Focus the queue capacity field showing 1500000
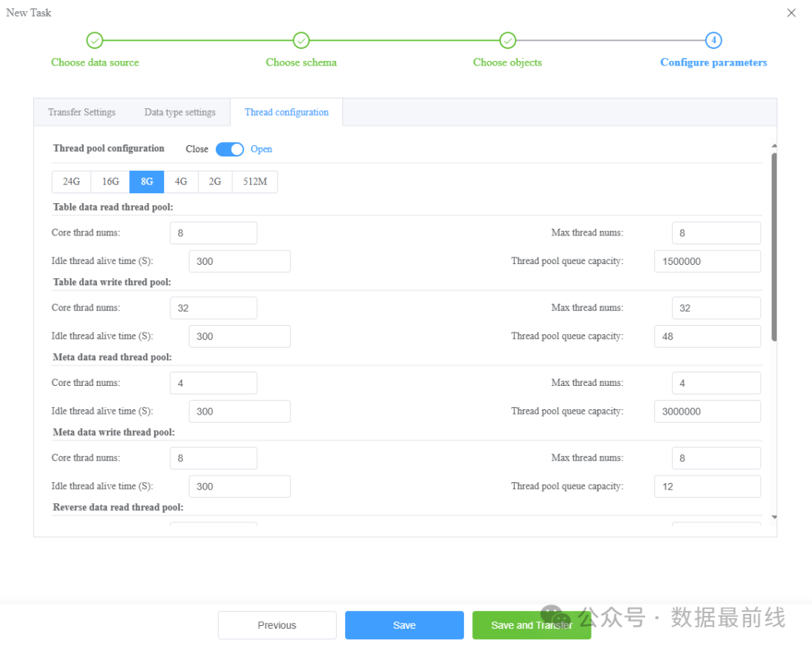This screenshot has width=812, height=650. (x=707, y=261)
